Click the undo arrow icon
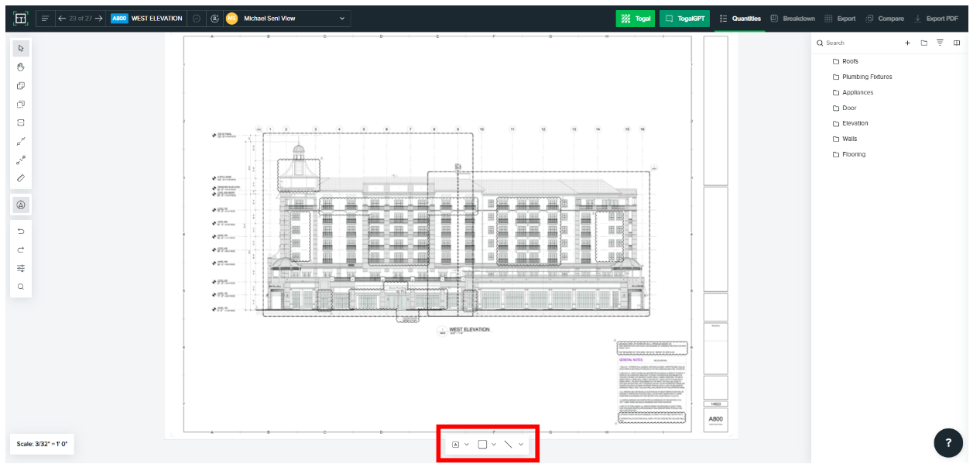This screenshot has height=471, width=980. [x=21, y=231]
